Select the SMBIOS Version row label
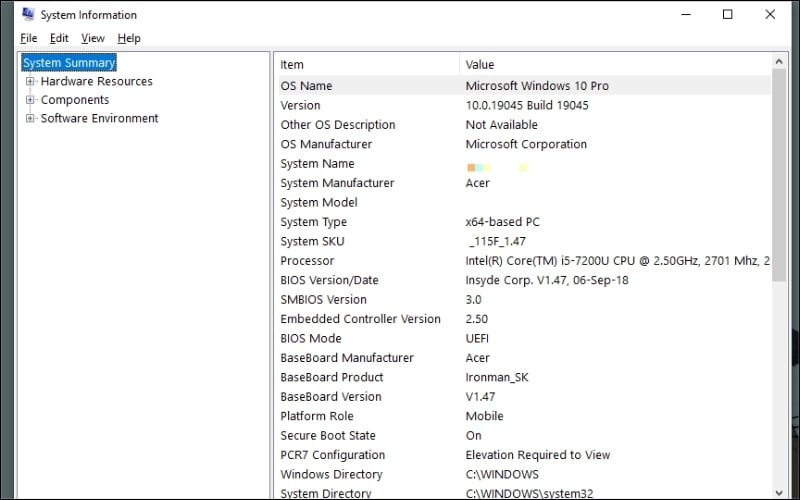The width and height of the screenshot is (800, 500). 323,299
